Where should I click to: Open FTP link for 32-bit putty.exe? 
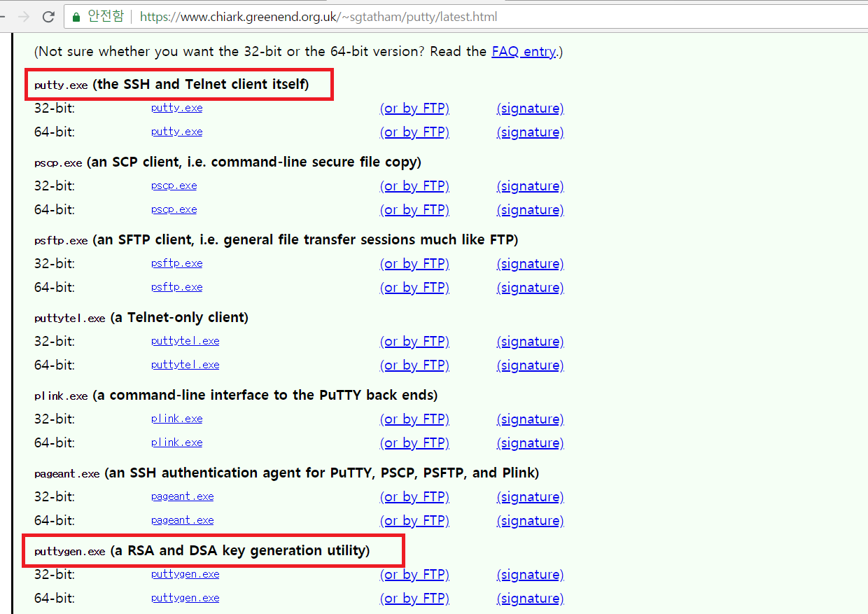(414, 109)
